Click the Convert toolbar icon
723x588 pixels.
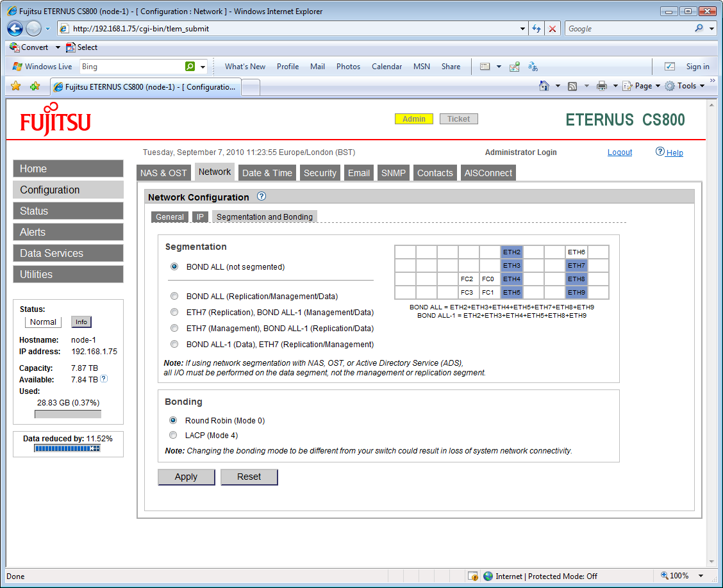14,47
